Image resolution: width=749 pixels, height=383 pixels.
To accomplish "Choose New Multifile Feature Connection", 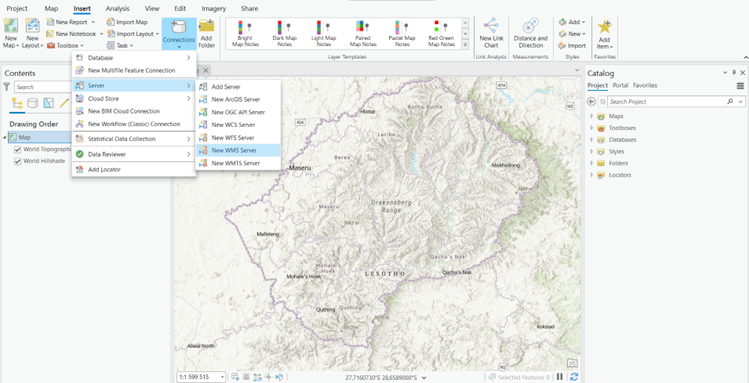I will [134, 70].
